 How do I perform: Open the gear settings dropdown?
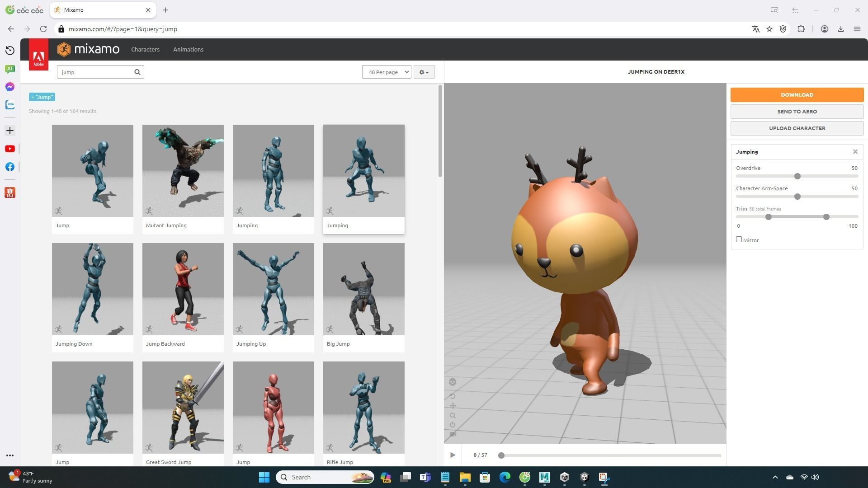(x=424, y=72)
